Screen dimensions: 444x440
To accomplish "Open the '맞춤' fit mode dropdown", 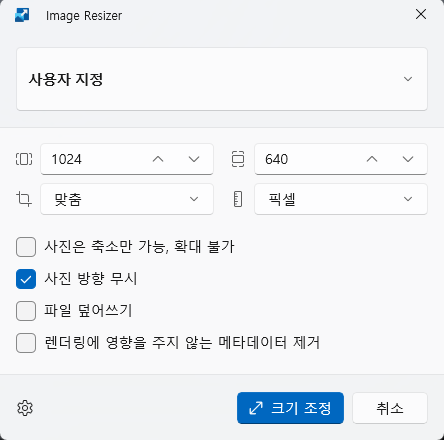I will tap(127, 199).
